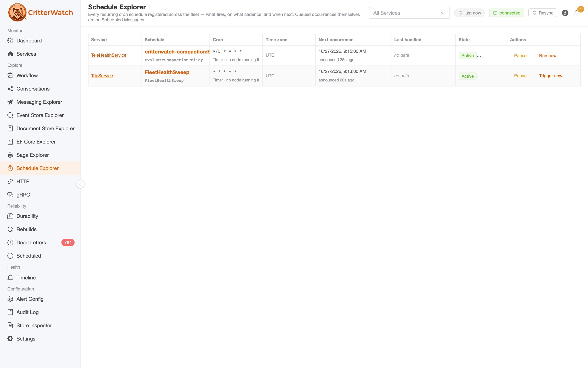588x368 pixels.
Task: Open Saga Explorer in the sidebar
Action: click(33, 155)
